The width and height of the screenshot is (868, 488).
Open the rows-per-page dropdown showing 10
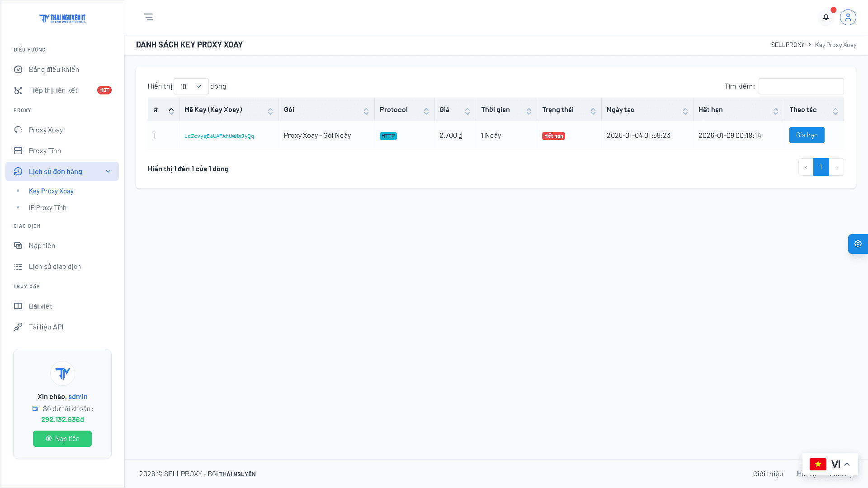tap(191, 86)
